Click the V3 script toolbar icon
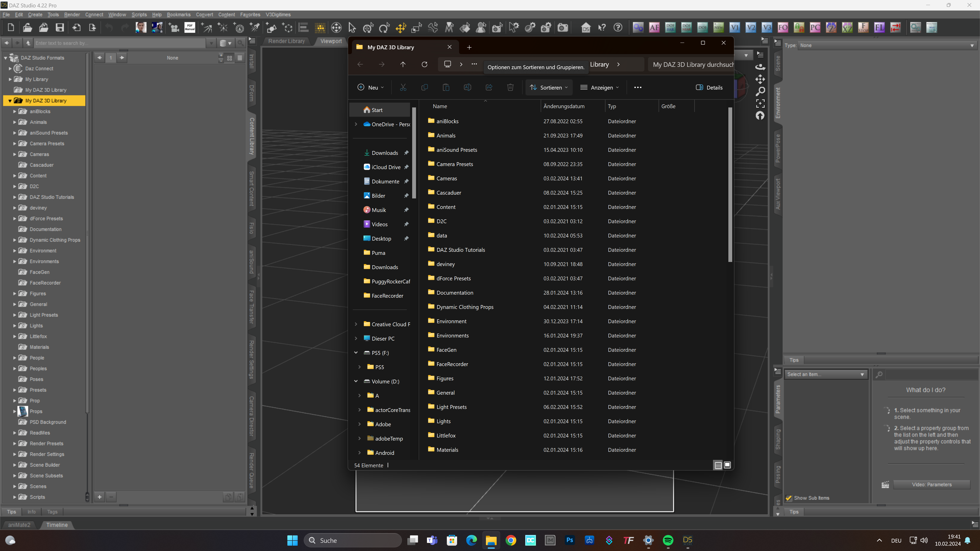Screen dimensions: 980x551 point(767,27)
